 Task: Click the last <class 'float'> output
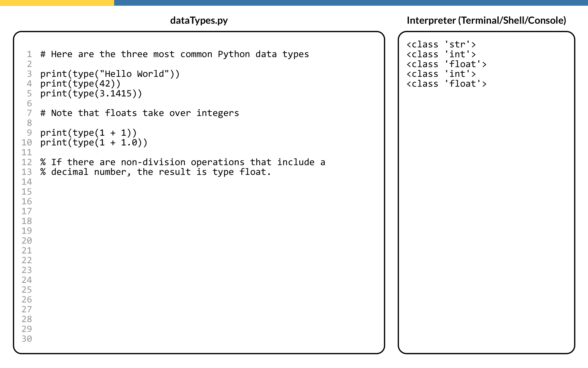tap(446, 84)
